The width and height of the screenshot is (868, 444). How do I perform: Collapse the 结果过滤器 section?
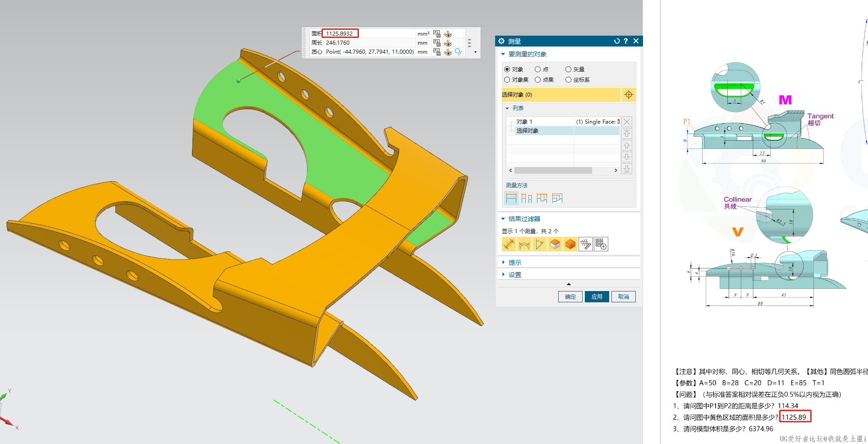pyautogui.click(x=503, y=219)
